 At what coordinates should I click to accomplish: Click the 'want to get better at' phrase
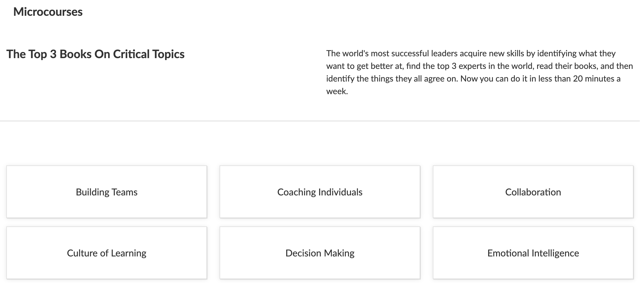tap(364, 66)
